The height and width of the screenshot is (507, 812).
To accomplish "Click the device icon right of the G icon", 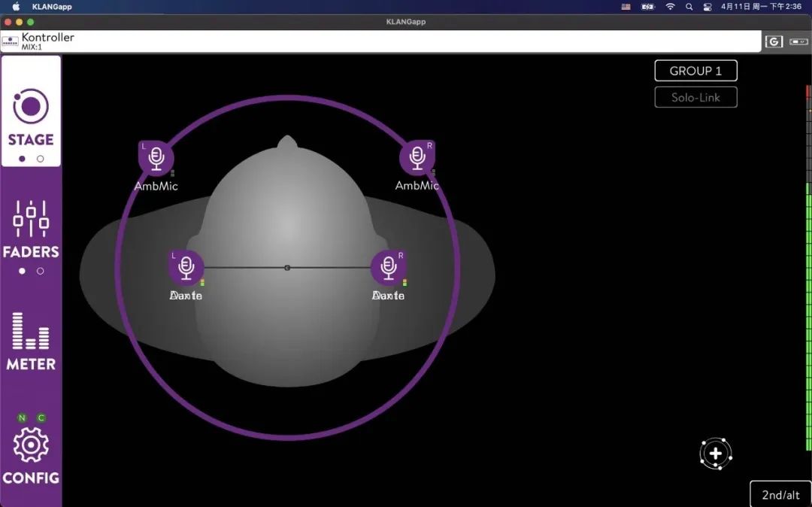I will point(798,41).
